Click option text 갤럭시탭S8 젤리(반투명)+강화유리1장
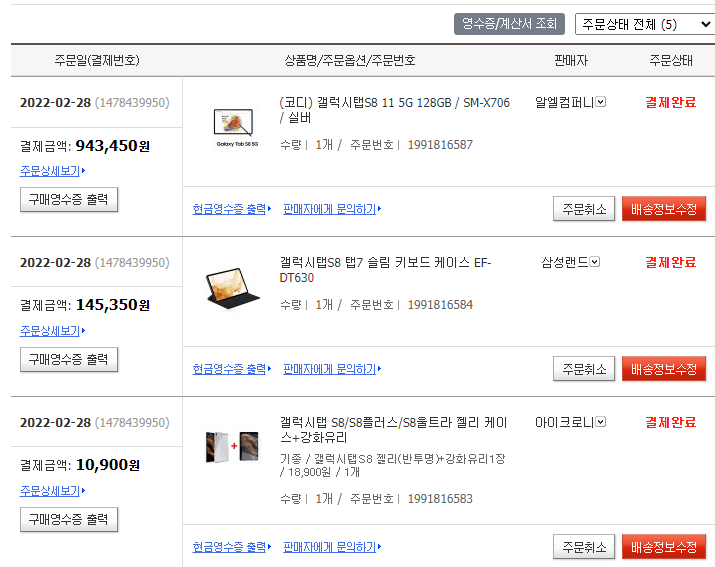The width and height of the screenshot is (715, 567). point(409,459)
